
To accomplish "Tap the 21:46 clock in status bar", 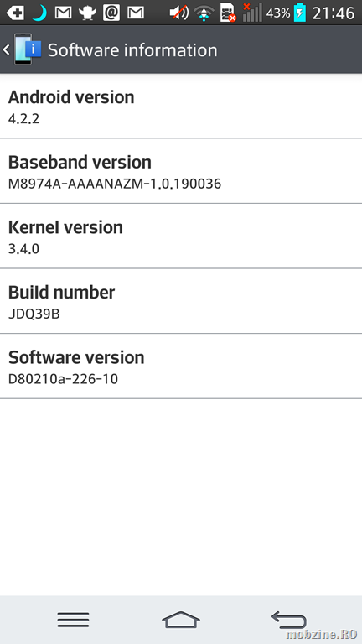I will [x=333, y=13].
